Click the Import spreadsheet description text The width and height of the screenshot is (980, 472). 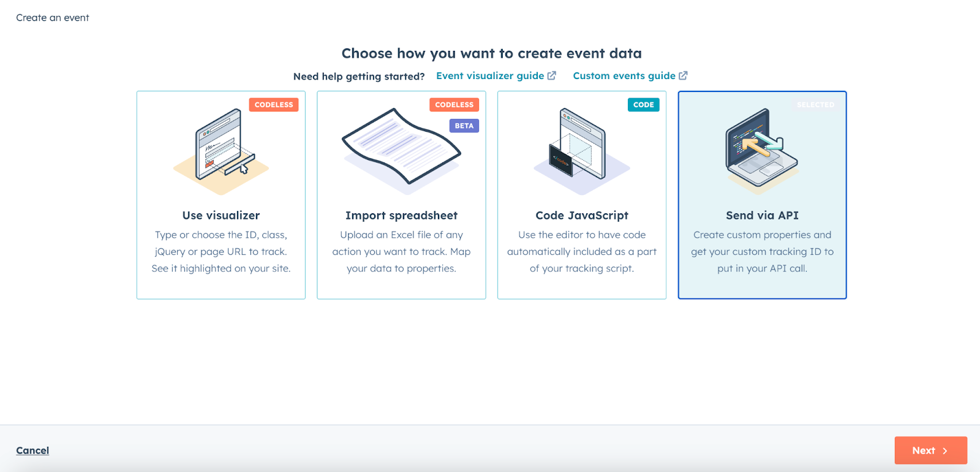pos(401,251)
